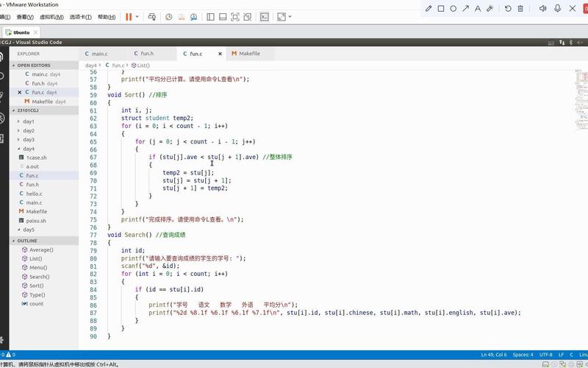
Task: Open the pause button dropdown arrow
Action: (137, 16)
